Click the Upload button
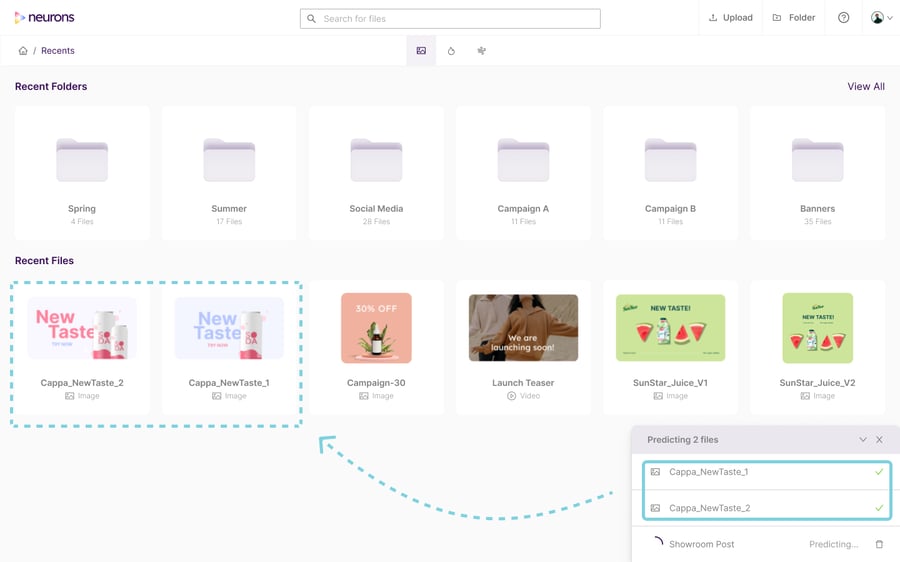Screen dimensions: 900x562 click(730, 18)
